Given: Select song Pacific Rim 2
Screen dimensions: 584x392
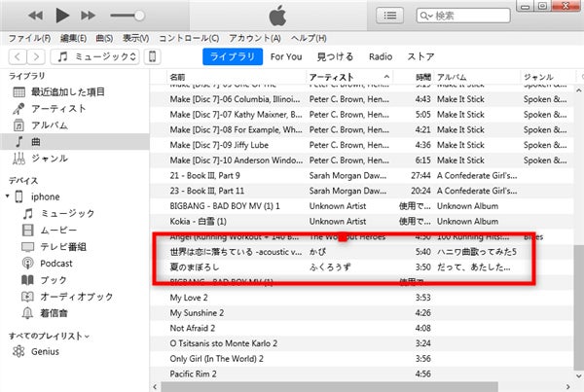Looking at the screenshot, I should click(361, 374).
